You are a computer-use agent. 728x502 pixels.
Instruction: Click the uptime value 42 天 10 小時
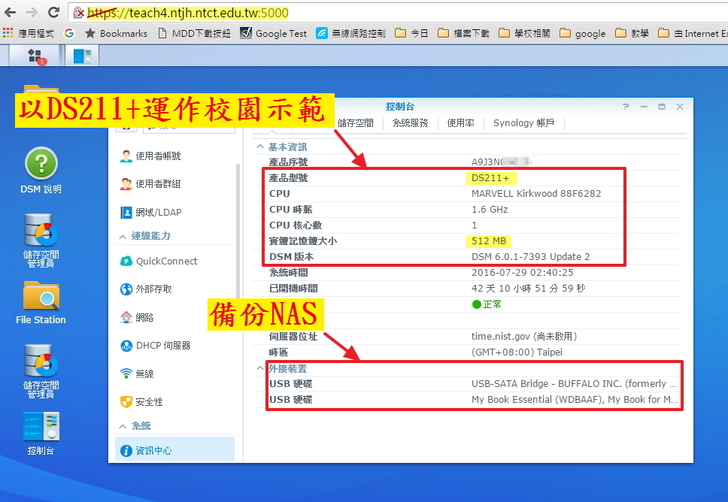pyautogui.click(x=528, y=288)
